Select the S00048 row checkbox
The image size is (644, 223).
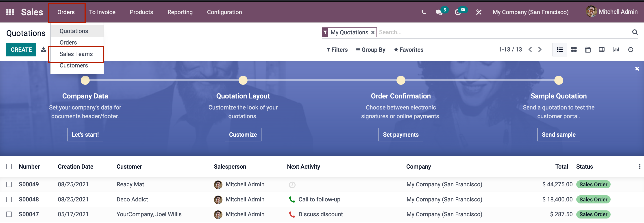coord(9,199)
